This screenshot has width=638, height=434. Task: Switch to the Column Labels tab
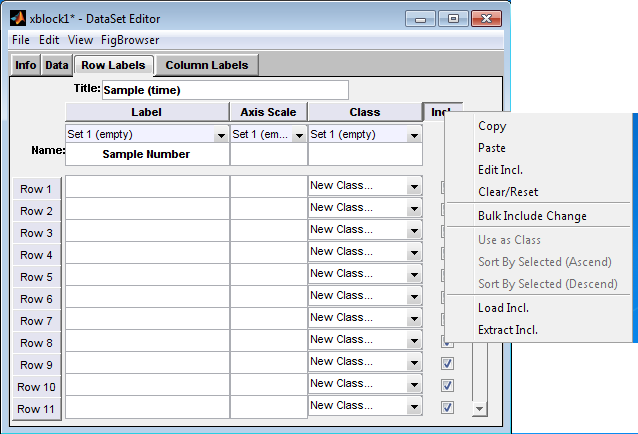[207, 65]
